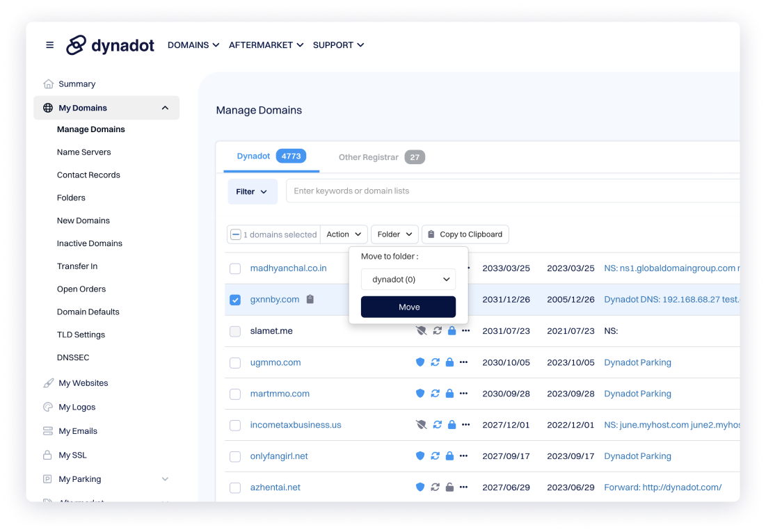Click the hamburger menu icon
The width and height of the screenshot is (766, 532).
49,45
